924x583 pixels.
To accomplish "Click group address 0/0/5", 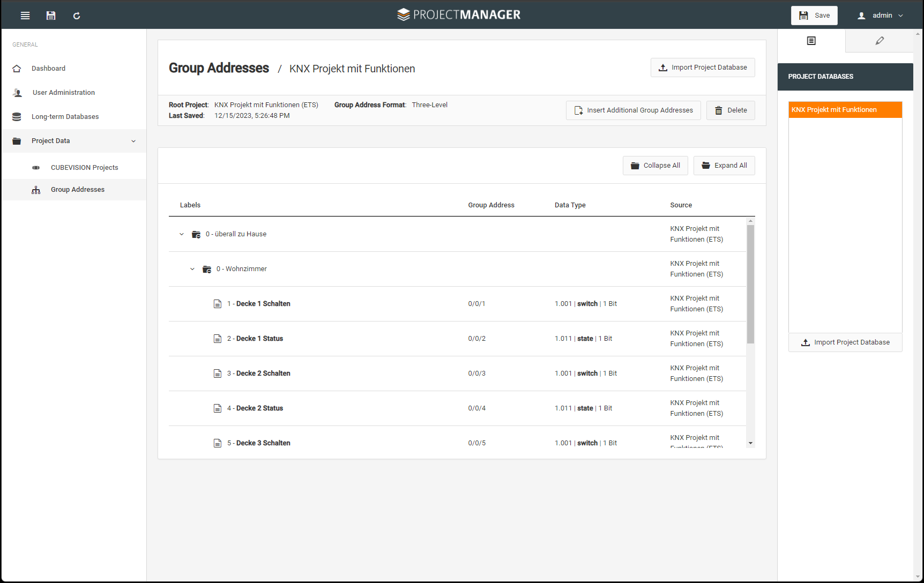I will click(476, 443).
